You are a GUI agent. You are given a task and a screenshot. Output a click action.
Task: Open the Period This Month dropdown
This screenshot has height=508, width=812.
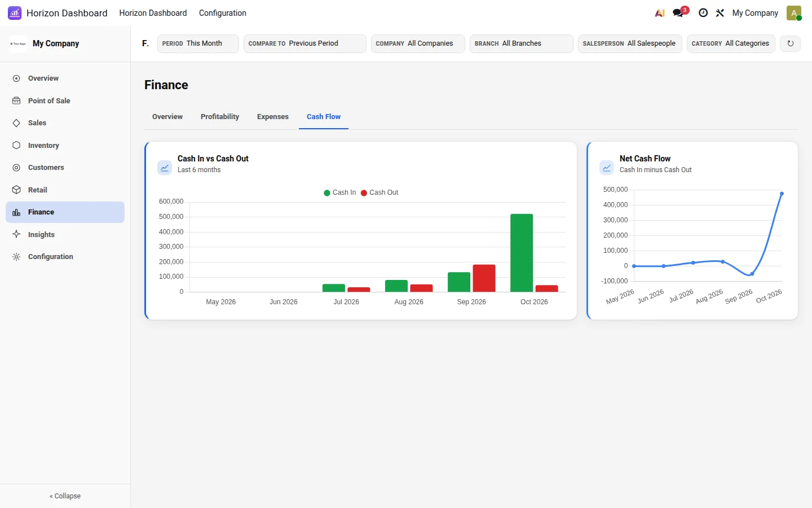pos(198,43)
